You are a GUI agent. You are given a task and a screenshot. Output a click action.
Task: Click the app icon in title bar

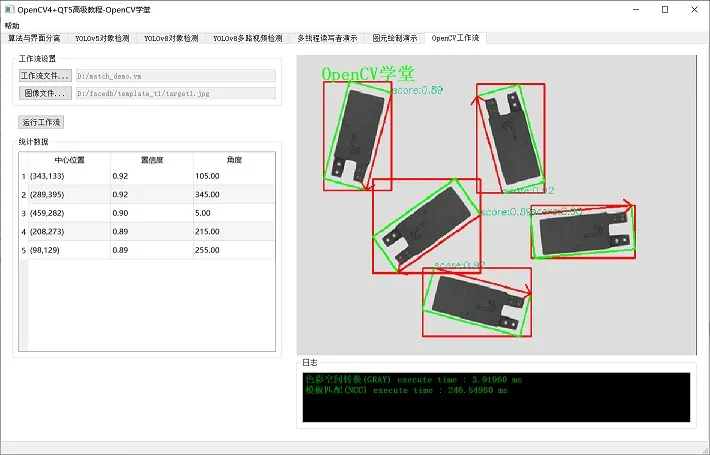click(9, 10)
